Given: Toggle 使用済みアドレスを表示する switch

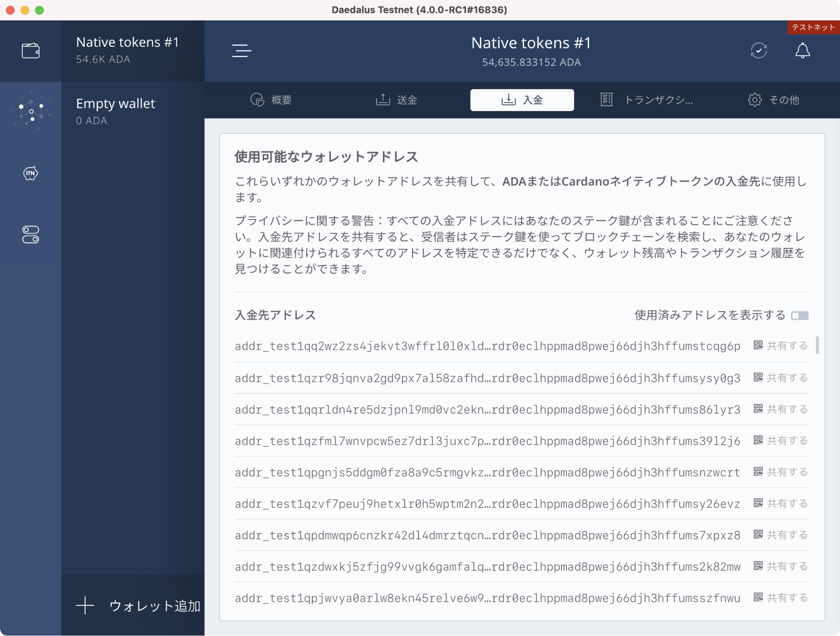Looking at the screenshot, I should click(800, 316).
